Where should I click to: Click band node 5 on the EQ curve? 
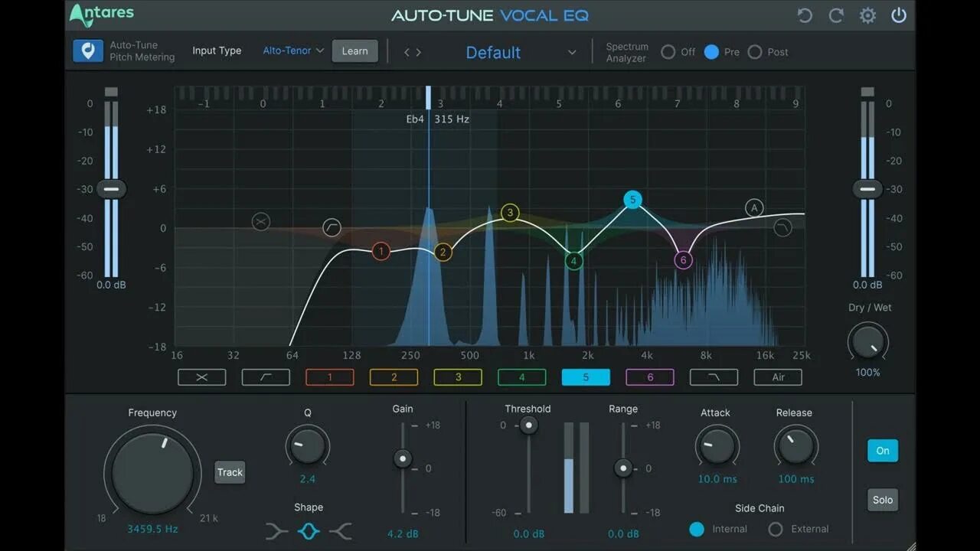click(632, 201)
